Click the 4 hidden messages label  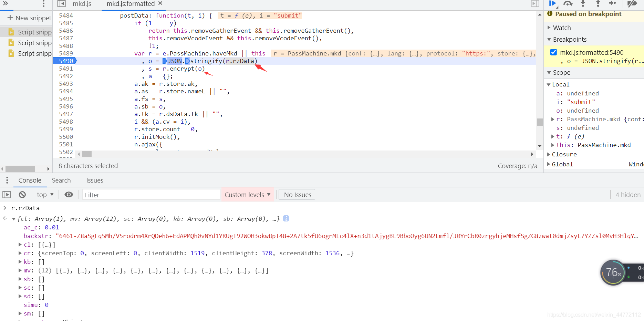click(628, 195)
